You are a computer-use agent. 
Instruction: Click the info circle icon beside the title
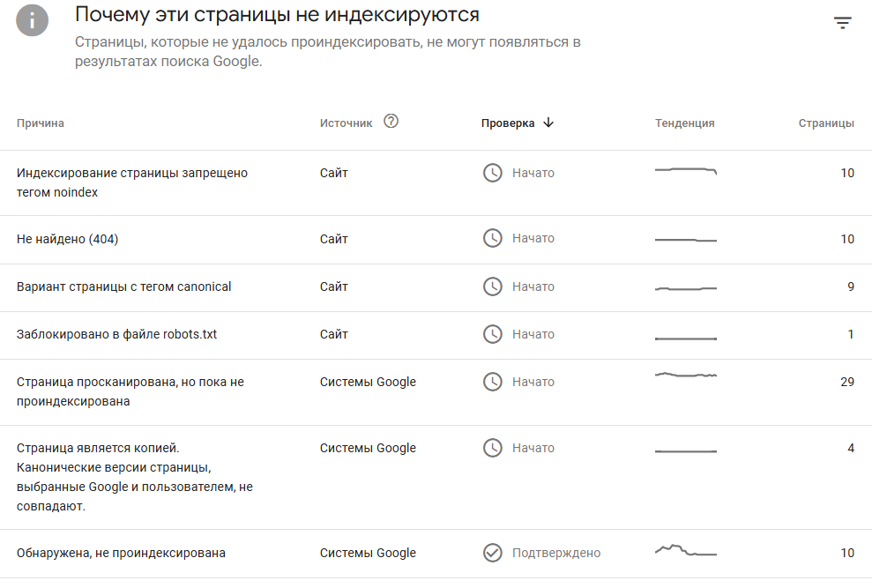pos(33,20)
